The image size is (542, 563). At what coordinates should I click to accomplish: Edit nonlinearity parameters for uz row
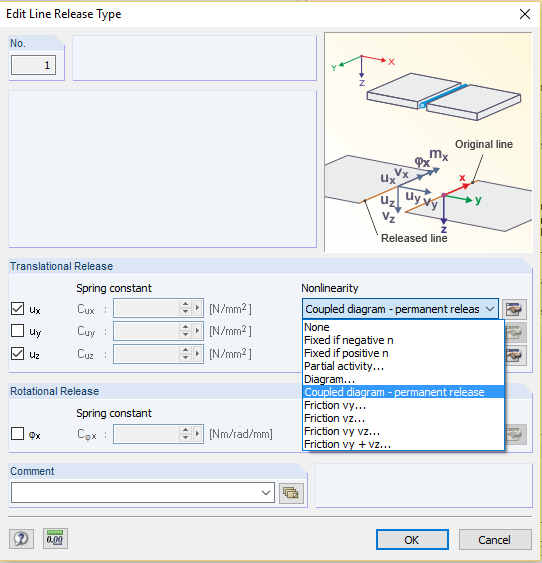tap(515, 355)
